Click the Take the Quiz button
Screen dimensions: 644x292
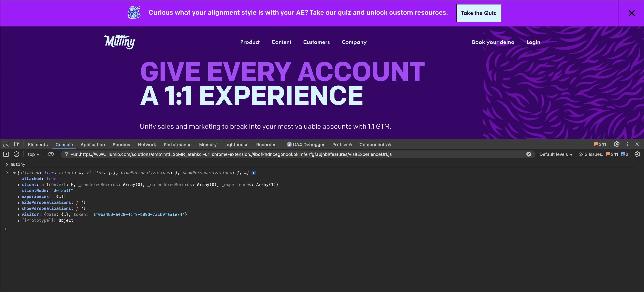pyautogui.click(x=478, y=13)
